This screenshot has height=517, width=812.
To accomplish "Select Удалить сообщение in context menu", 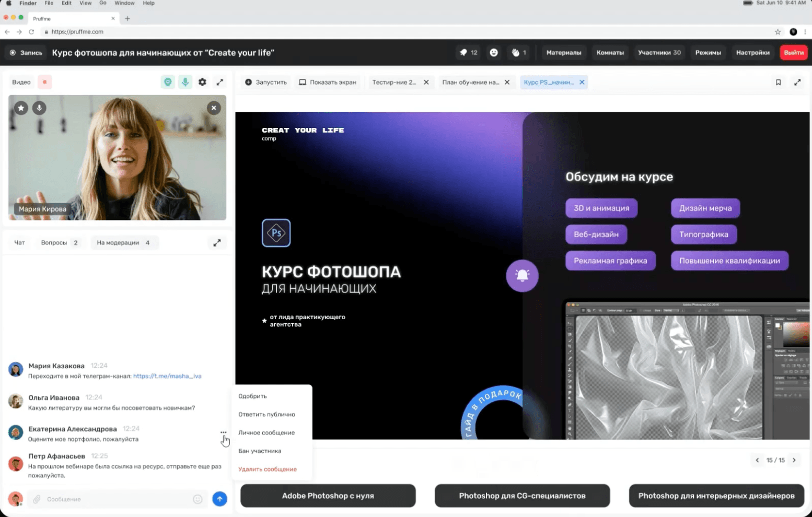I will (x=268, y=469).
